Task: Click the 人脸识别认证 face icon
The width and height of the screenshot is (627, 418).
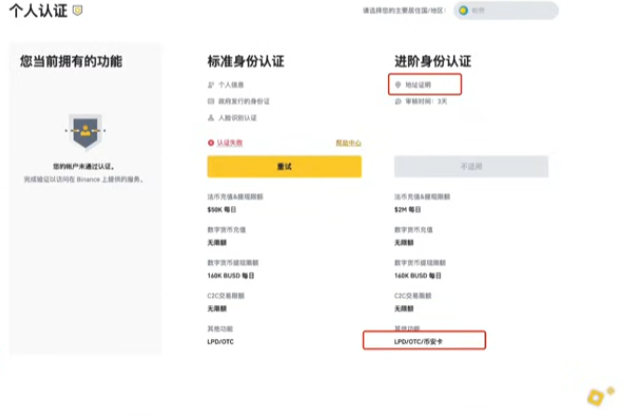Action: (x=211, y=118)
